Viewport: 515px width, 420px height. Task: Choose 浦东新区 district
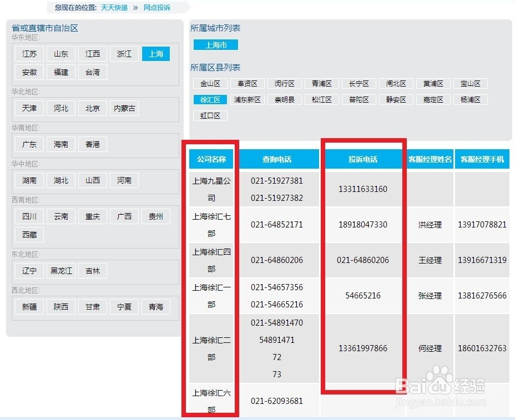248,99
